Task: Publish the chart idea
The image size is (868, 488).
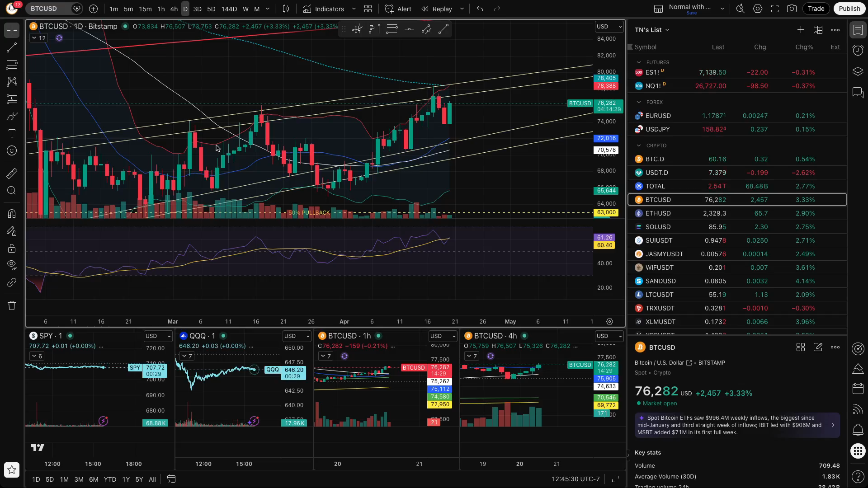Action: [849, 9]
